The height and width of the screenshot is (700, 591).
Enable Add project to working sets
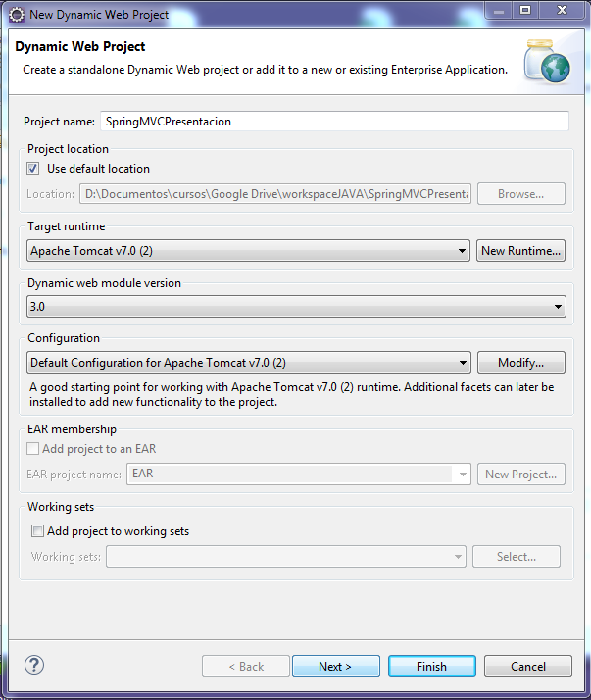click(x=37, y=531)
